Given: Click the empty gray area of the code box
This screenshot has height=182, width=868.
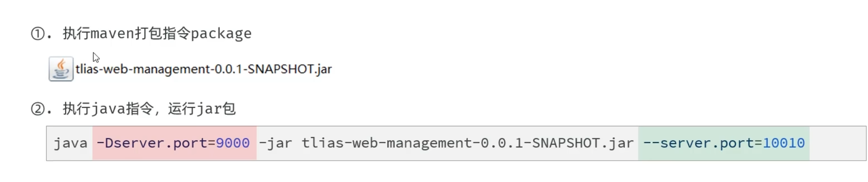Looking at the screenshot, I should click(x=837, y=143).
